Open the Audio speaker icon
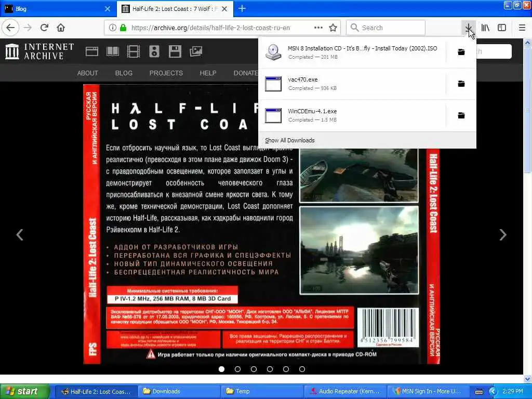Viewport: 532px width, 399px height. point(154,51)
